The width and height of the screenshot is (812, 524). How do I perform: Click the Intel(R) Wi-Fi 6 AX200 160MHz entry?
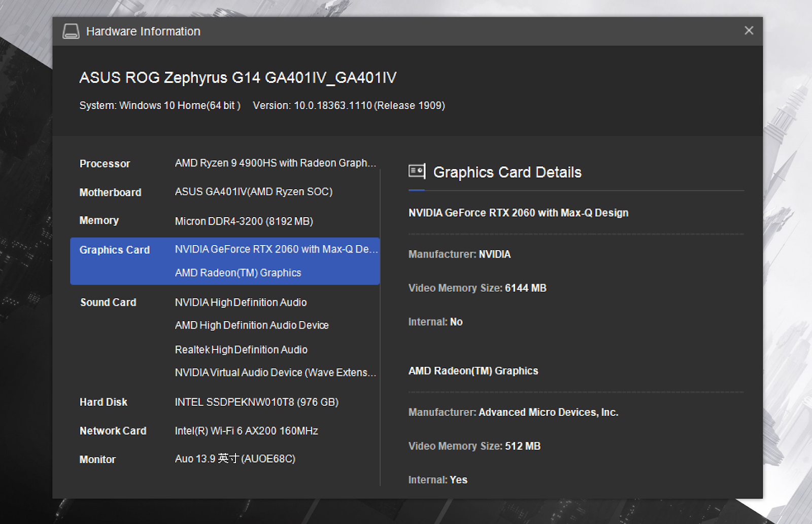coord(247,431)
